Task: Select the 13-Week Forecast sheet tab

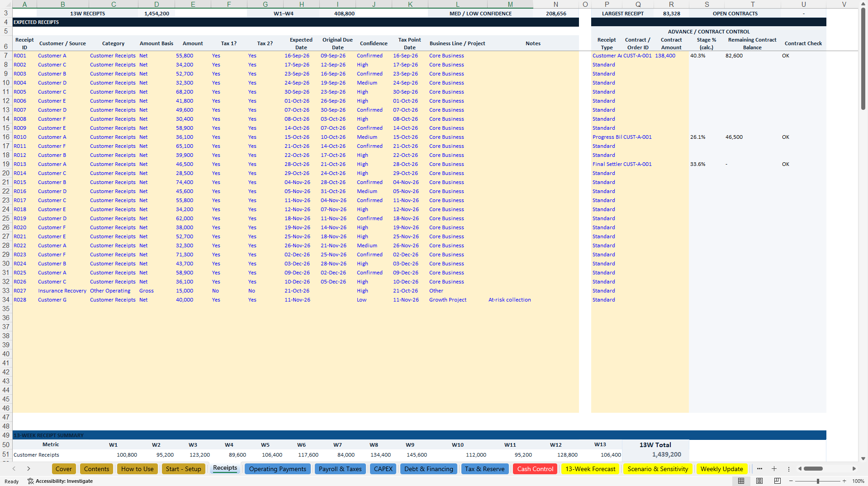Action: pos(590,469)
